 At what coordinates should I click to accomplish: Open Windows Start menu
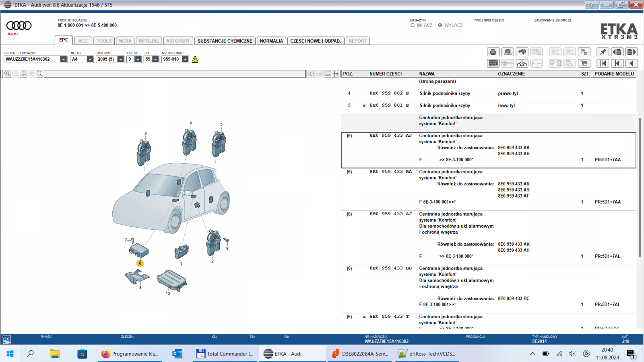coord(10,354)
